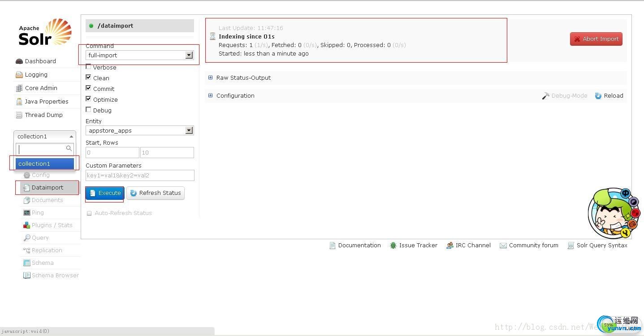Open the Documentation link

coord(359,246)
